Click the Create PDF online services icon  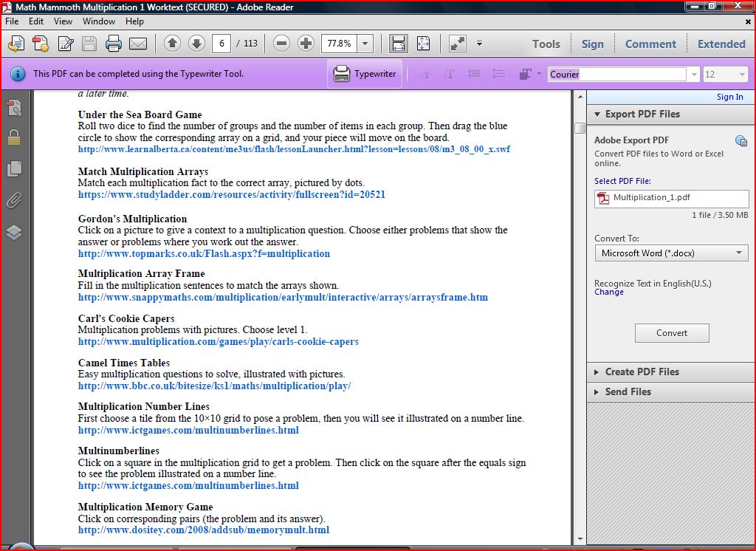coord(41,44)
